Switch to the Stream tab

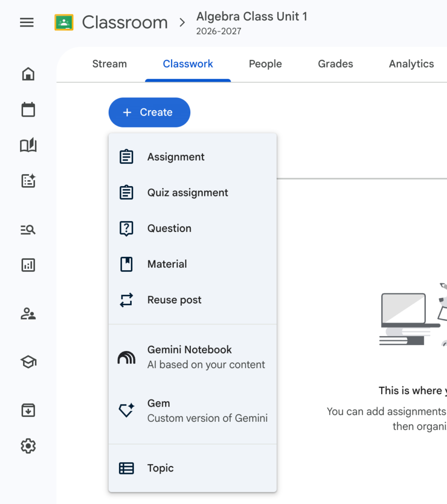coord(110,63)
